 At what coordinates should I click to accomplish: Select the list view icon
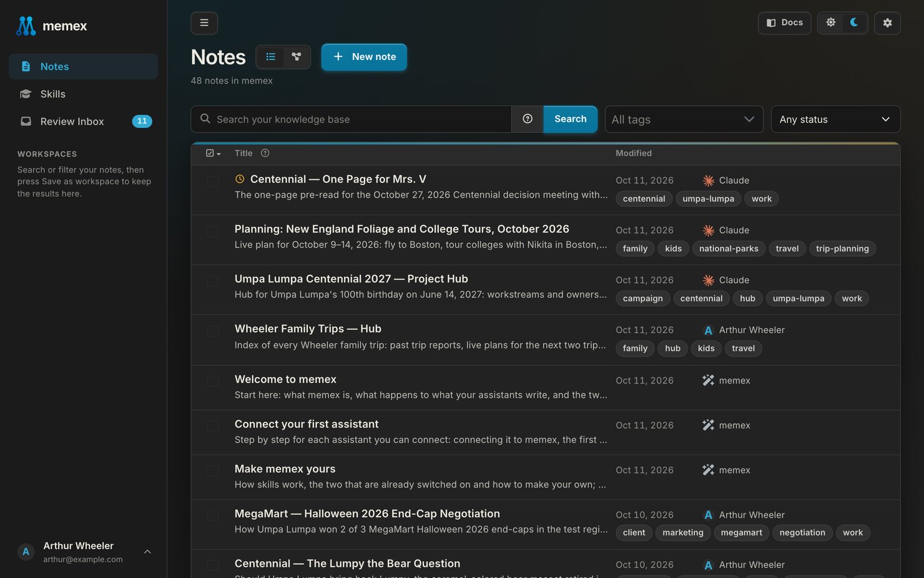[x=271, y=57]
